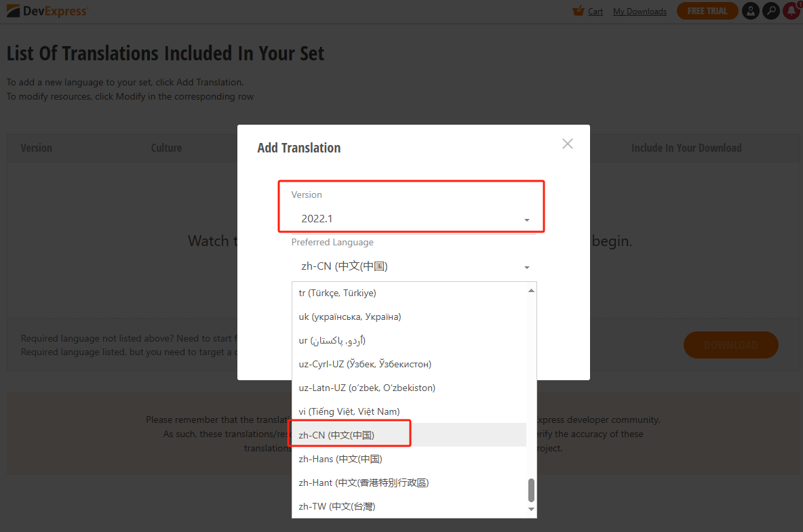Screen dimensions: 803x532
Task: Open the user account icon
Action: 750,11
